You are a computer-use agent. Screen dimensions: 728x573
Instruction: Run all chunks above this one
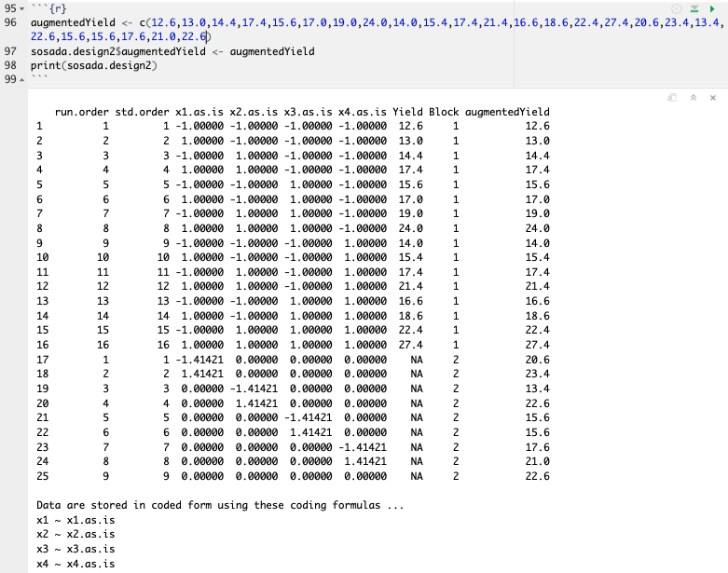694,7
